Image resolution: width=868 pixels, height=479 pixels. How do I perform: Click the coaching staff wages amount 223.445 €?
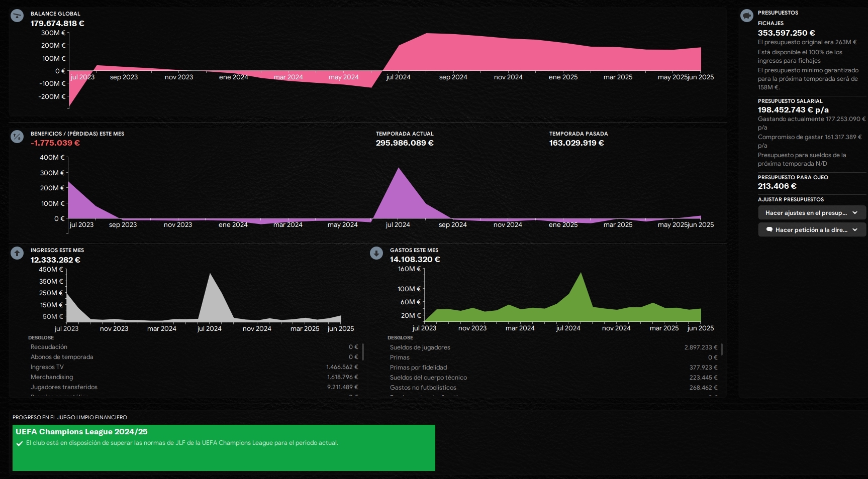click(x=703, y=378)
